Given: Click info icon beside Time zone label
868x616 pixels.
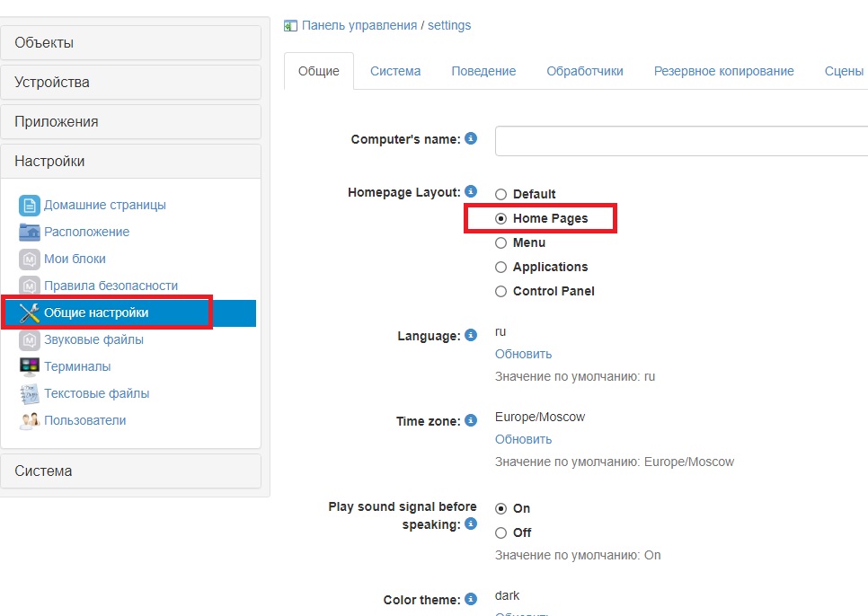Looking at the screenshot, I should (471, 420).
